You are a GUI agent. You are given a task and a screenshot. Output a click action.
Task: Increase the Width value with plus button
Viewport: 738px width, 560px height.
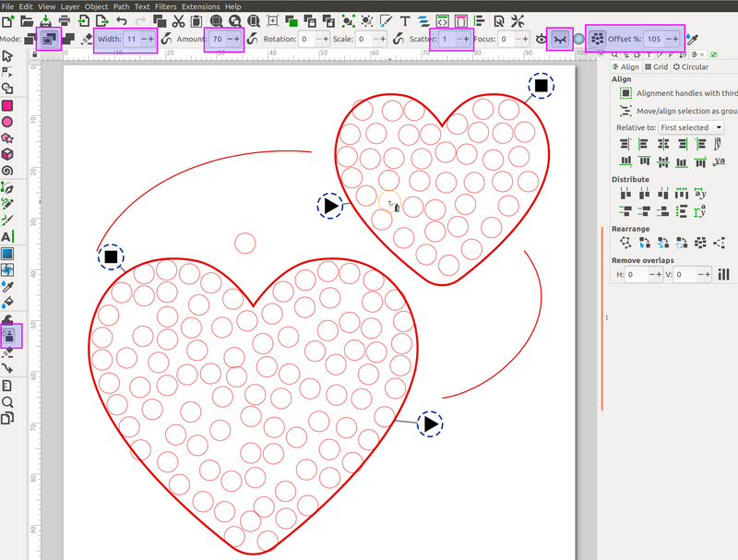[151, 39]
